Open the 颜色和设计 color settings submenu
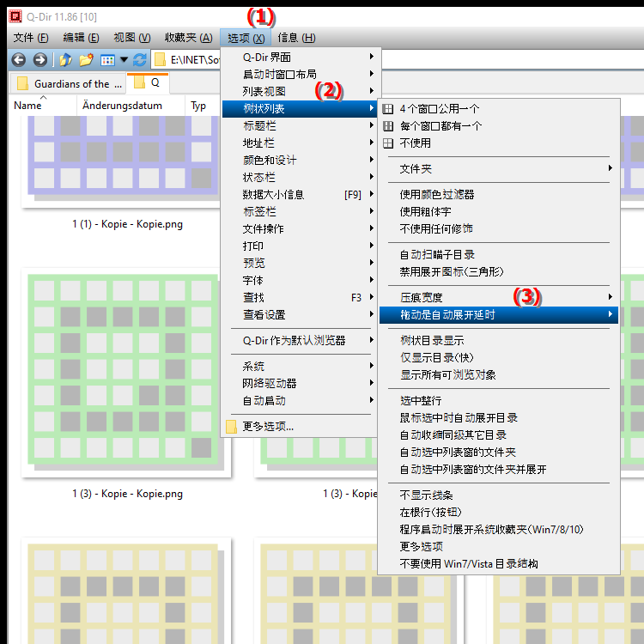The width and height of the screenshot is (644, 644). click(270, 161)
